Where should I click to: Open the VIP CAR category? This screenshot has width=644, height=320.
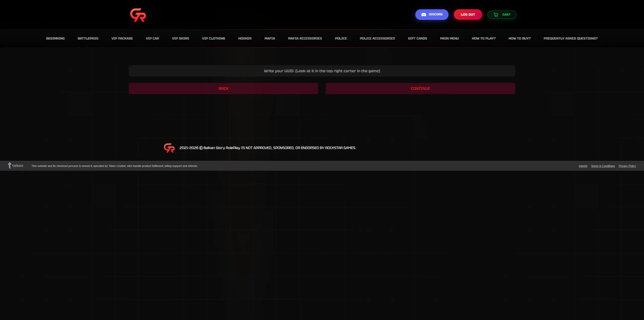tap(152, 38)
